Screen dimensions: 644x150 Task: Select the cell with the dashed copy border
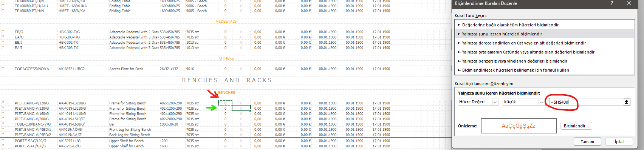click(x=225, y=103)
